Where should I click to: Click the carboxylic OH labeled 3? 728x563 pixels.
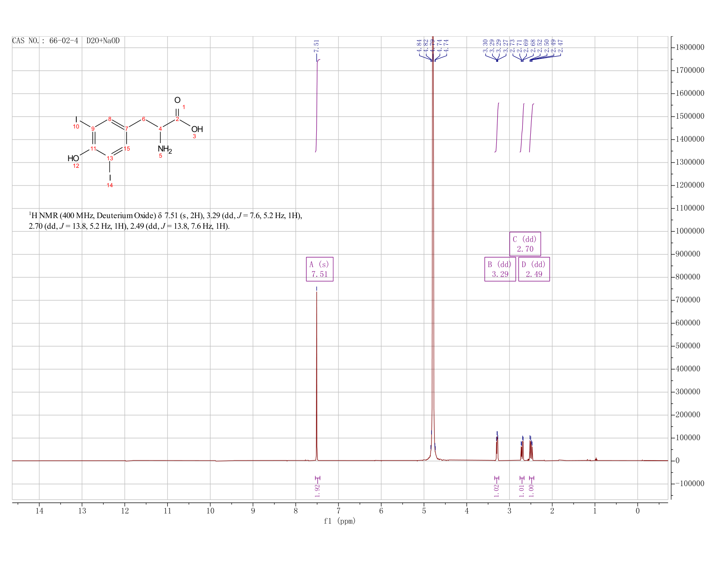click(x=197, y=129)
